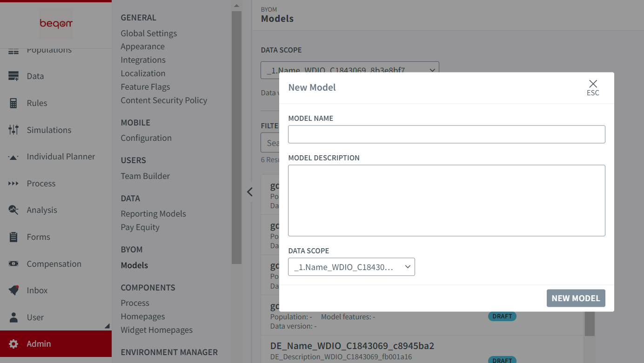Close the New Model dialog with X
644x363 pixels.
click(593, 84)
